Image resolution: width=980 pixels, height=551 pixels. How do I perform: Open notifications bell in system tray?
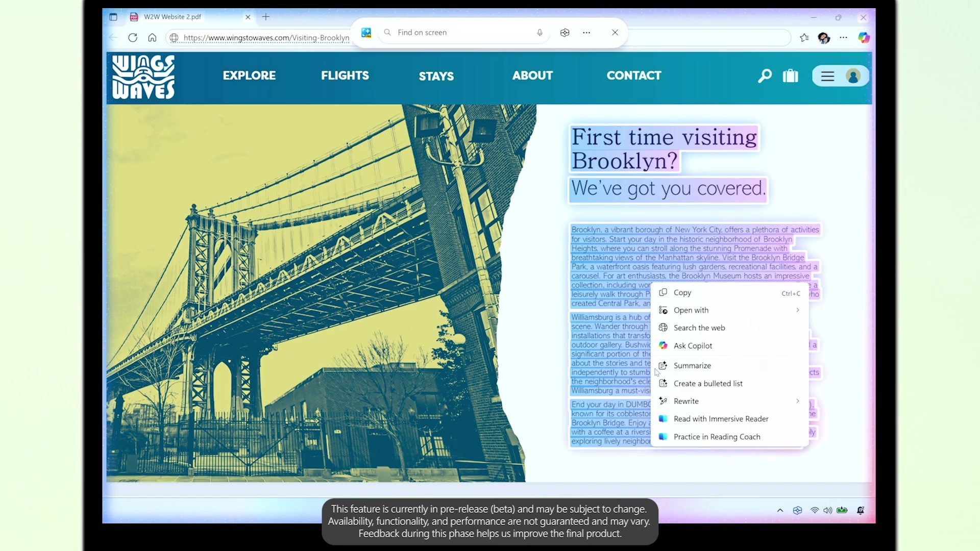[861, 510]
